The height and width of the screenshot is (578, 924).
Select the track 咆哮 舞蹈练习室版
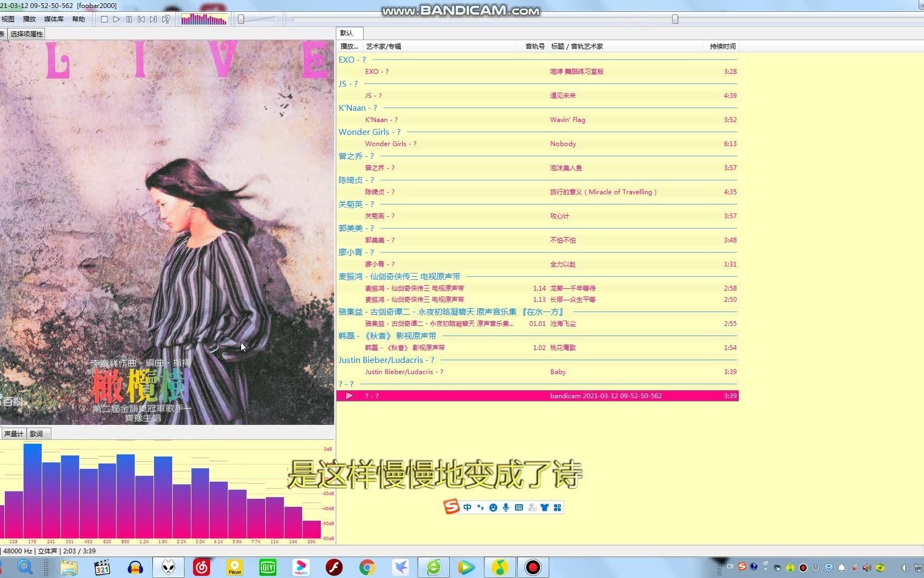[x=537, y=72]
